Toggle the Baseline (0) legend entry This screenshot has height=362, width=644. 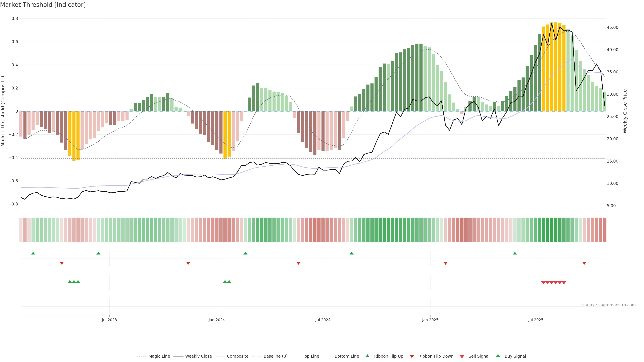coord(276,356)
